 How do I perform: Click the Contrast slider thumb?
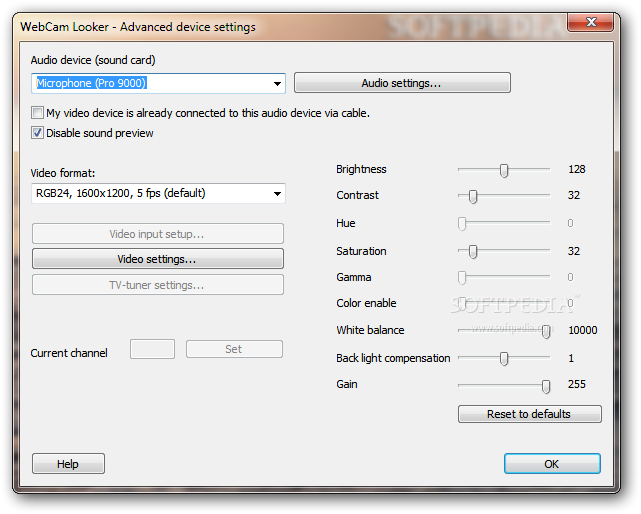pos(473,196)
